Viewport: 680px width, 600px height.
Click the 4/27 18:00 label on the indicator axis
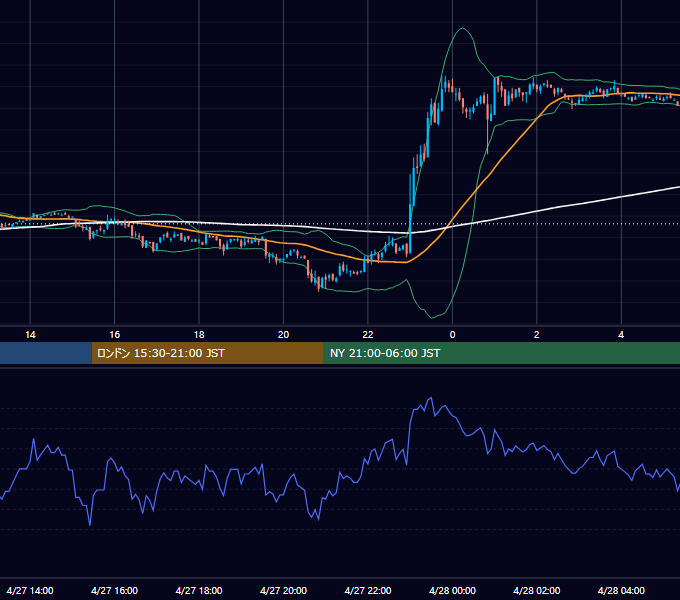pyautogui.click(x=199, y=590)
